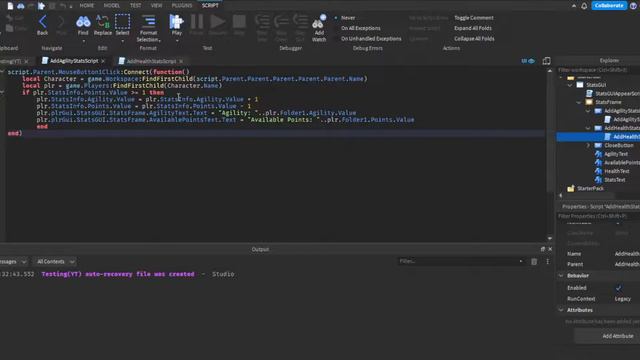Click the publish arrow icon in title bar
Screen dimensions: 640x360
point(41,6)
